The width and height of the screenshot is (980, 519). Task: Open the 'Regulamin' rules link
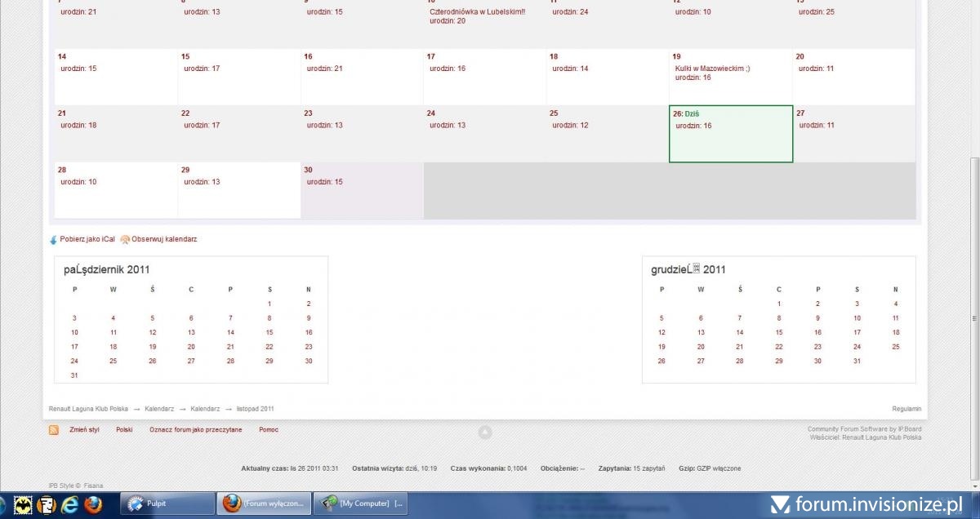click(x=906, y=409)
